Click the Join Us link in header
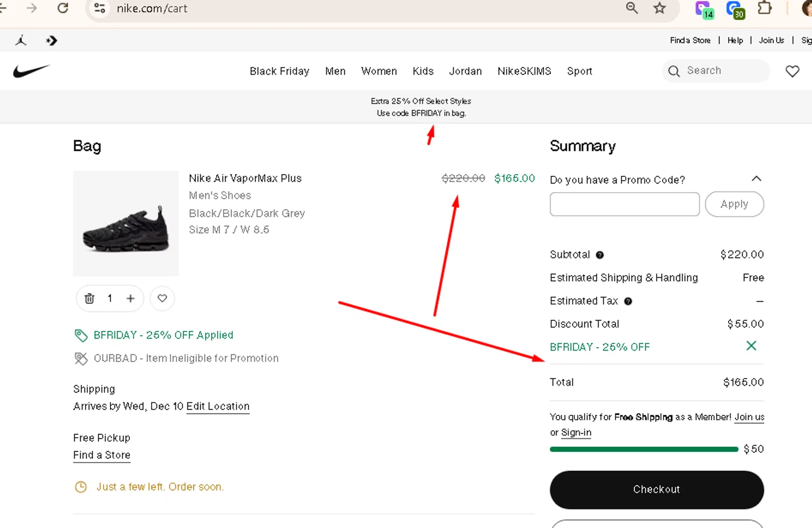 coord(771,40)
